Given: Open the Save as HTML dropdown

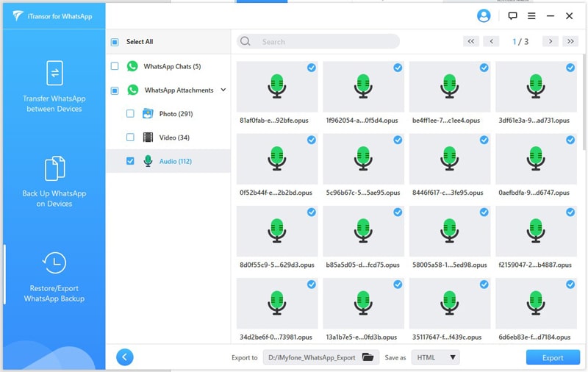Looking at the screenshot, I should click(435, 357).
